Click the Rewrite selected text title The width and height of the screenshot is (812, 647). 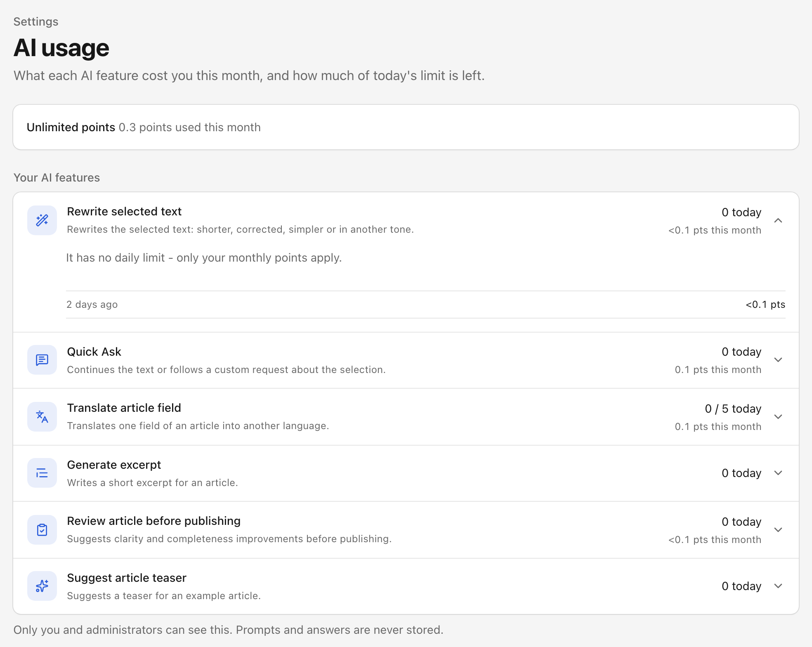point(124,211)
